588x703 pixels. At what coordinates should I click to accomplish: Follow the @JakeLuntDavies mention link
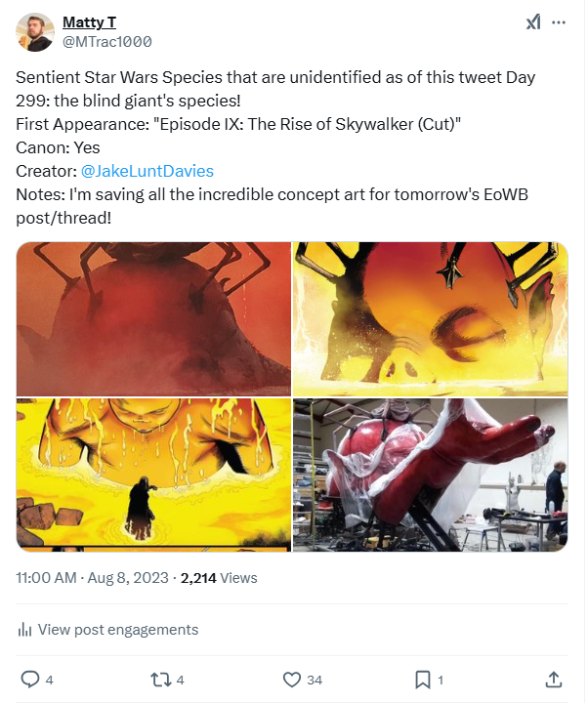147,170
